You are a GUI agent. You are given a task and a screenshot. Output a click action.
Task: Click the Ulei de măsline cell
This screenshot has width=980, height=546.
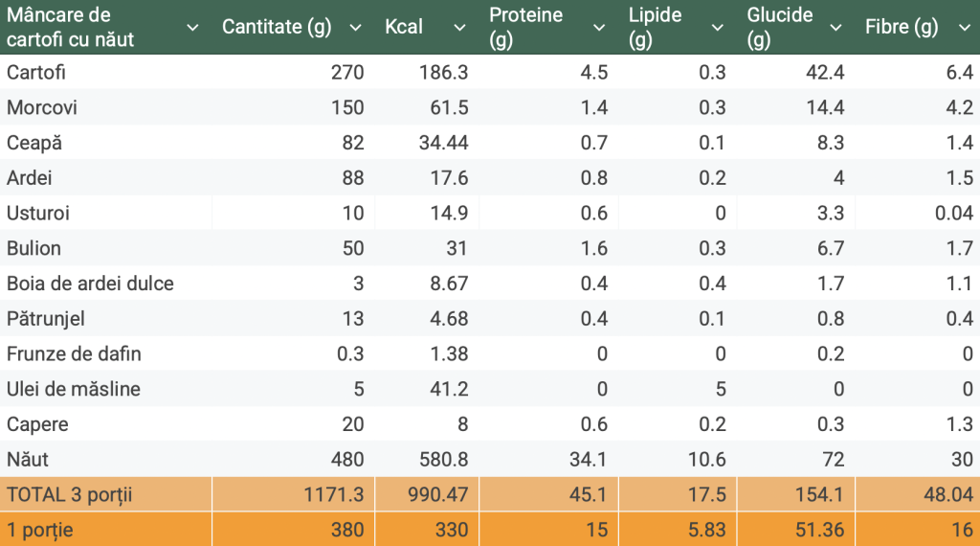coord(74,389)
